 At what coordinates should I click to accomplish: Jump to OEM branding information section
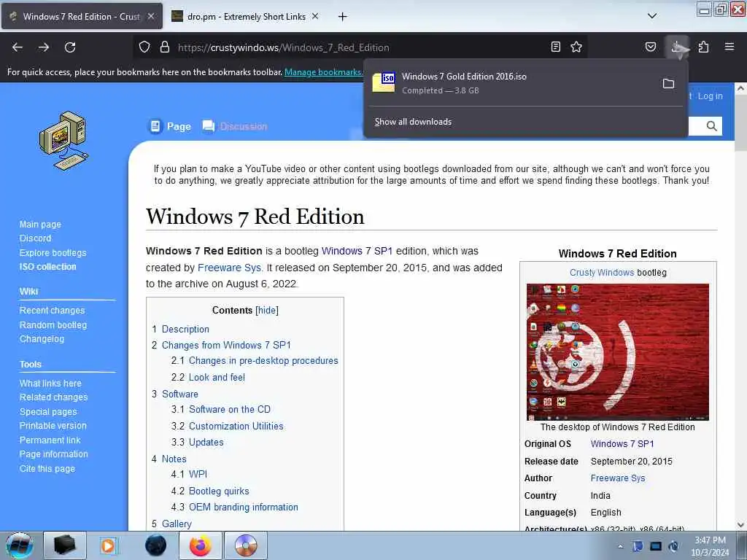pos(244,507)
